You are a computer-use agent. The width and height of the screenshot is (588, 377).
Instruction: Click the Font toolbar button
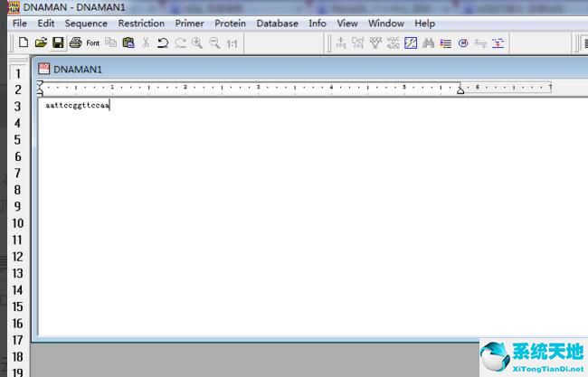pyautogui.click(x=93, y=42)
